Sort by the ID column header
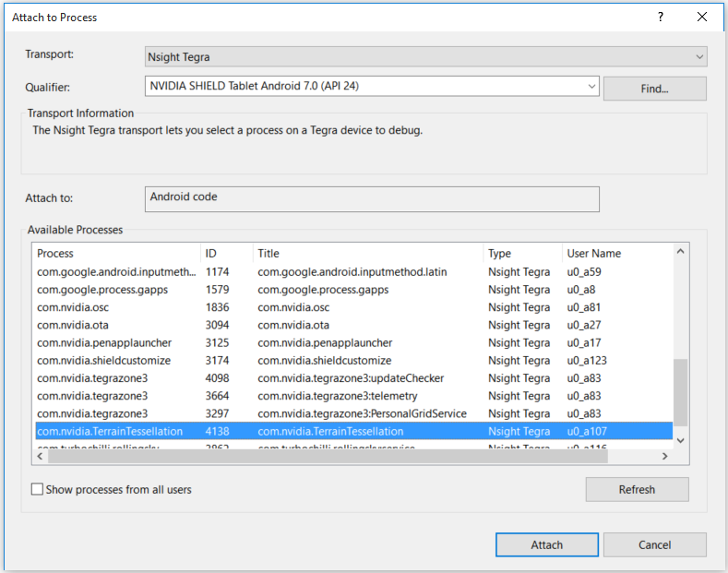The image size is (728, 573). [228, 254]
